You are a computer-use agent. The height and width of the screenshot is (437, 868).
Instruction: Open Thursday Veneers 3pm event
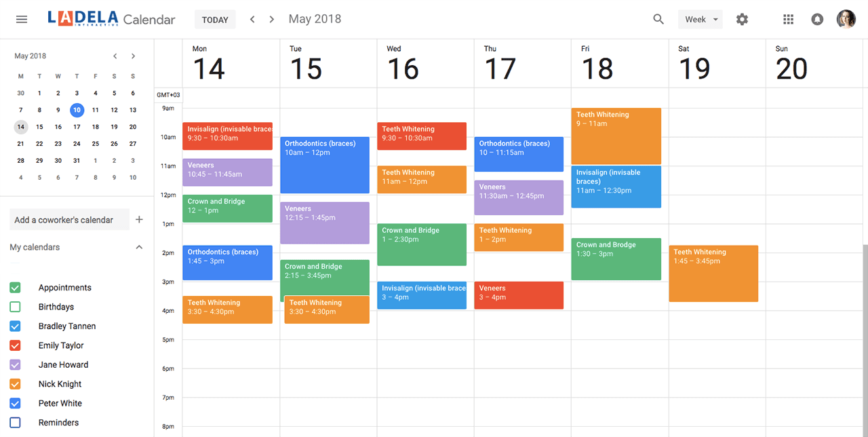(519, 295)
